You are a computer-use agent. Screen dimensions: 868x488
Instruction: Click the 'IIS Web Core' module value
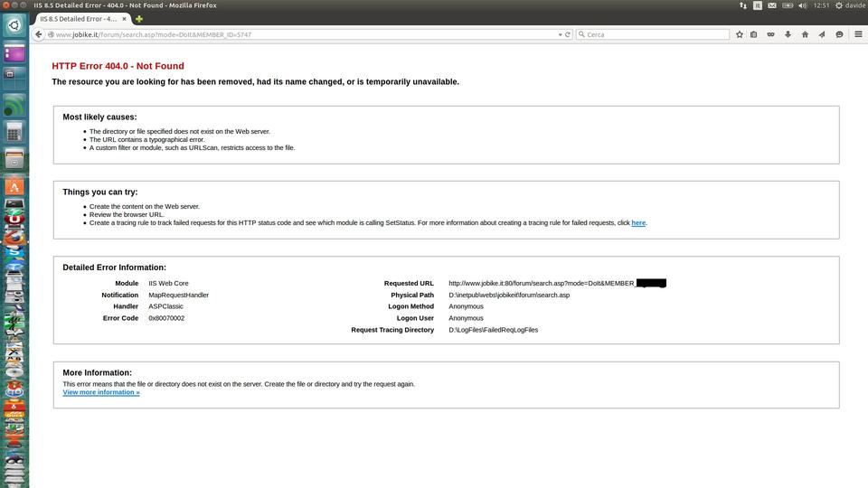[x=168, y=283]
